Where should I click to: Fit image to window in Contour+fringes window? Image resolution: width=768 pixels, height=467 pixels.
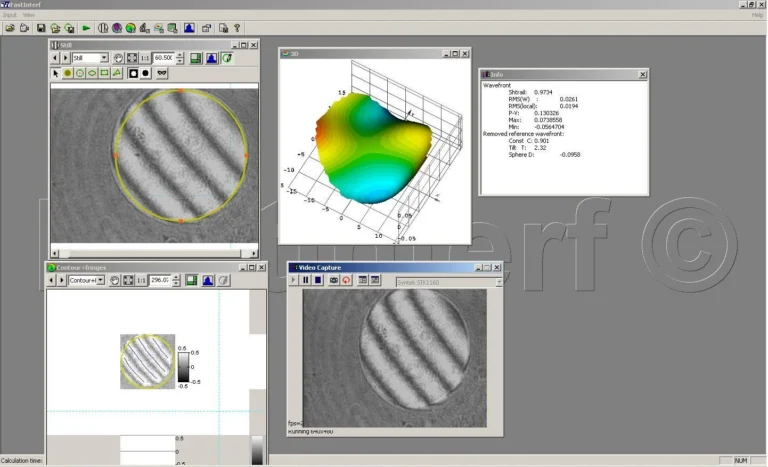(128, 280)
